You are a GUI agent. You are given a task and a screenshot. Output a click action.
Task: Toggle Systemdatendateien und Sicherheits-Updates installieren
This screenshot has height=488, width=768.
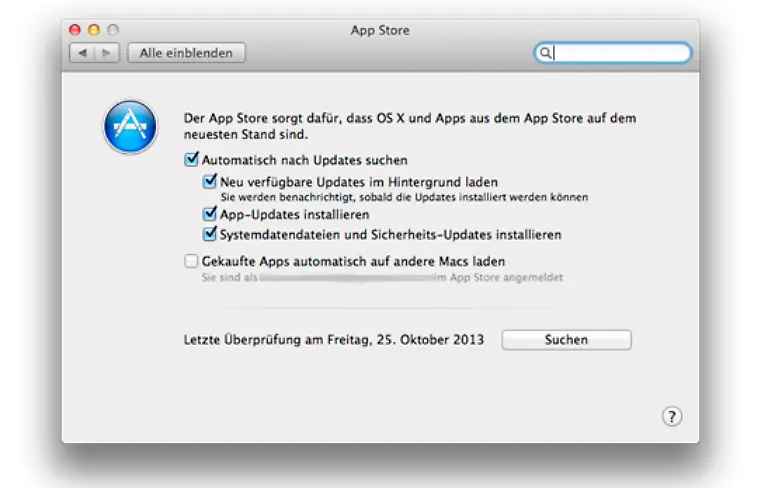(210, 234)
